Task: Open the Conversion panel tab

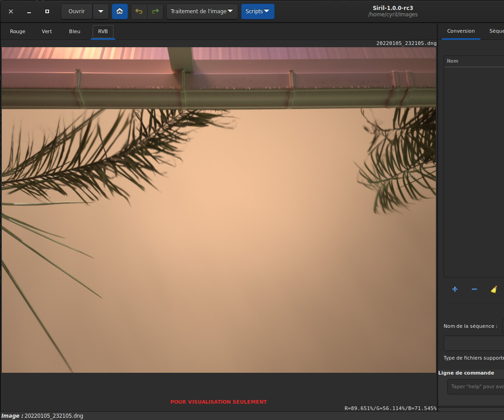Action: point(461,31)
